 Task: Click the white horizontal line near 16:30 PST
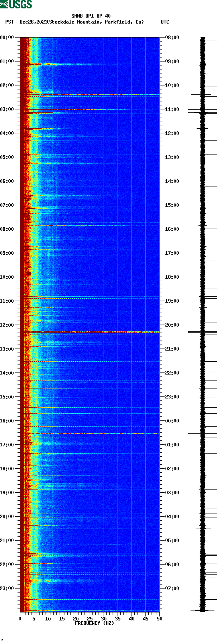[104, 433]
